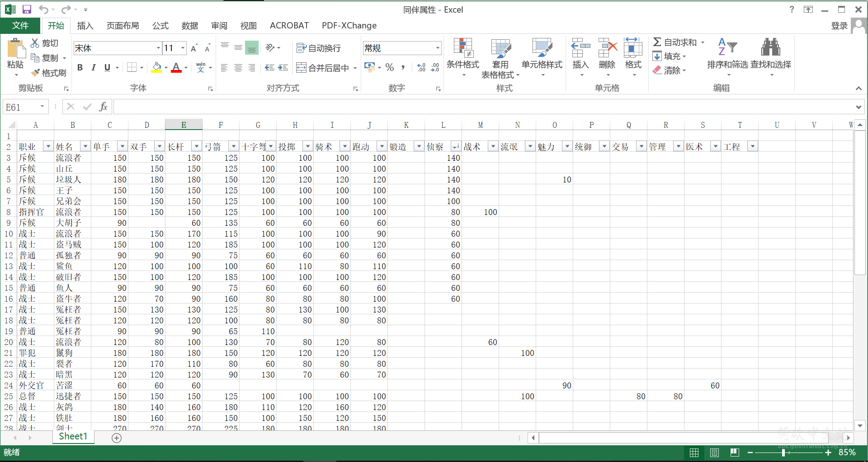Screen dimensions: 868x462
Task: Switch to the 数据 tab
Action: pyautogui.click(x=189, y=26)
